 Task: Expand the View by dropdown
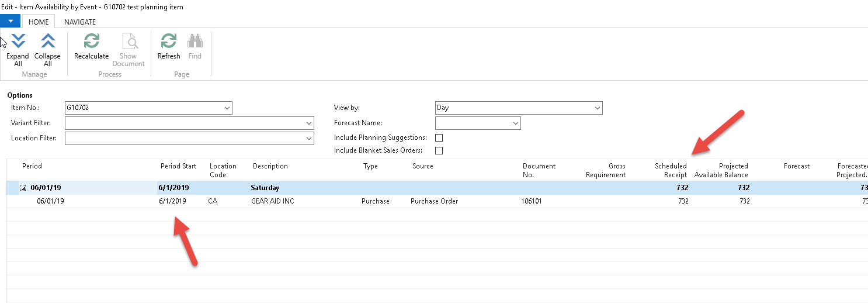point(597,108)
